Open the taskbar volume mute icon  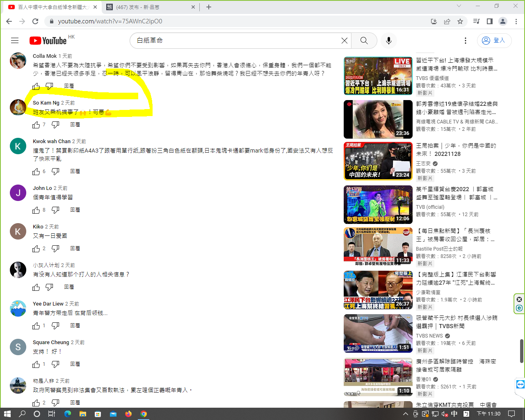click(x=445, y=414)
